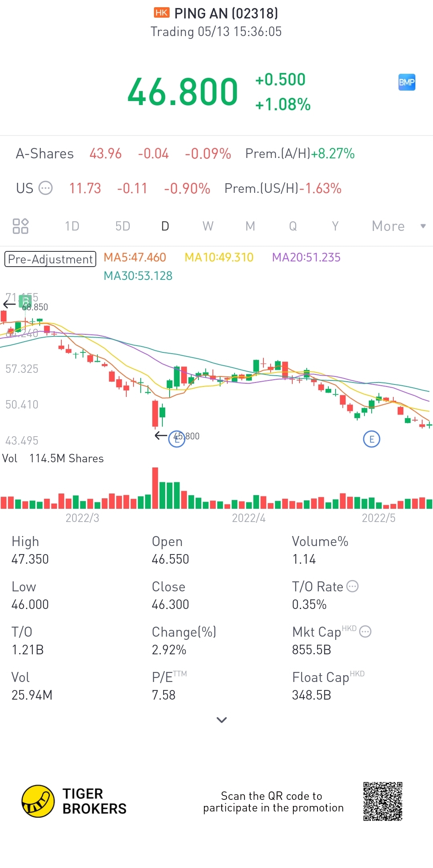Tap the current price 46.800
The width and height of the screenshot is (433, 868).
coord(183,92)
